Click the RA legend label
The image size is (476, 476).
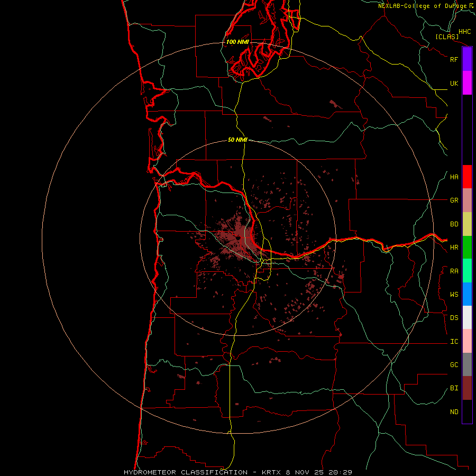click(454, 271)
